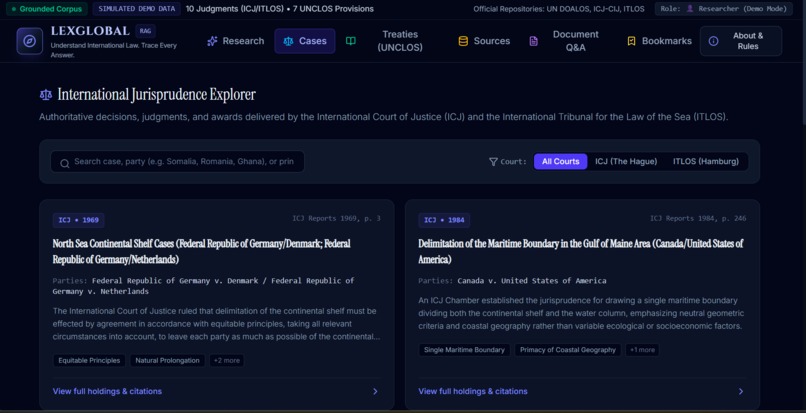Open Gulf of Maine Area case title
806x413 pixels.
point(581,252)
